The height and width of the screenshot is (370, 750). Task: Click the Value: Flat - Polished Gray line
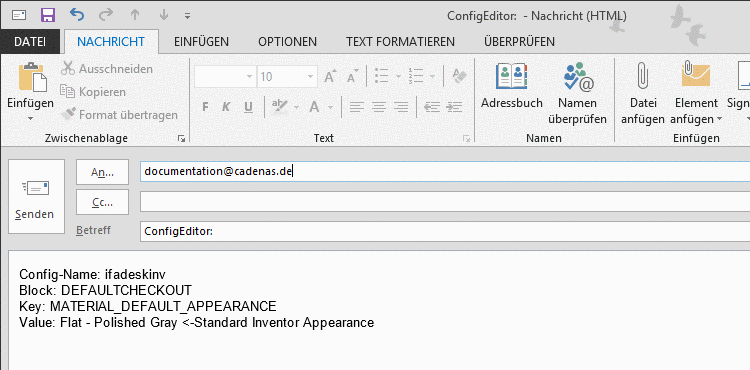(x=197, y=322)
